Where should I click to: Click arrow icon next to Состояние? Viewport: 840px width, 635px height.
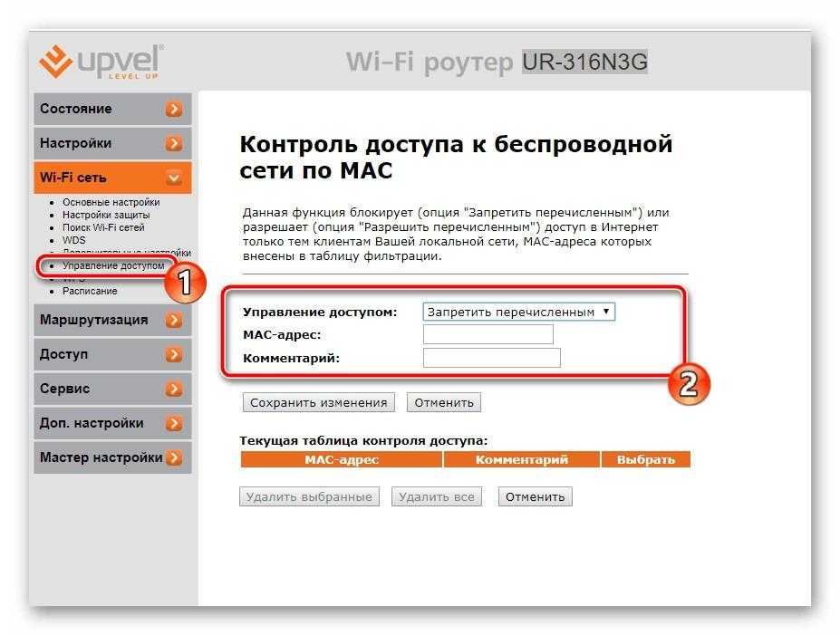point(174,110)
